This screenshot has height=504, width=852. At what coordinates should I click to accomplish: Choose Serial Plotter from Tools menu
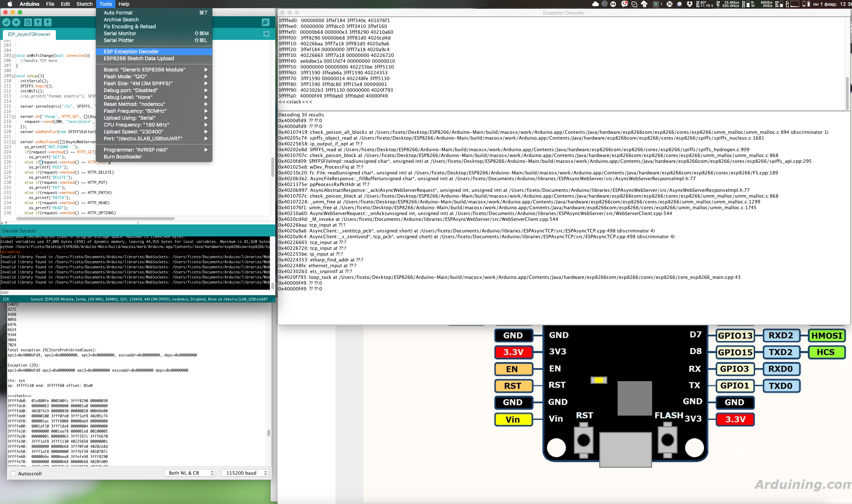(119, 40)
